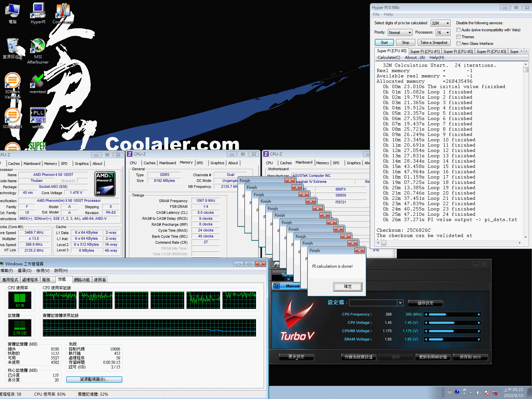Click DRAM Voltage slider in TurboV
The image size is (532, 399).
[x=452, y=339]
